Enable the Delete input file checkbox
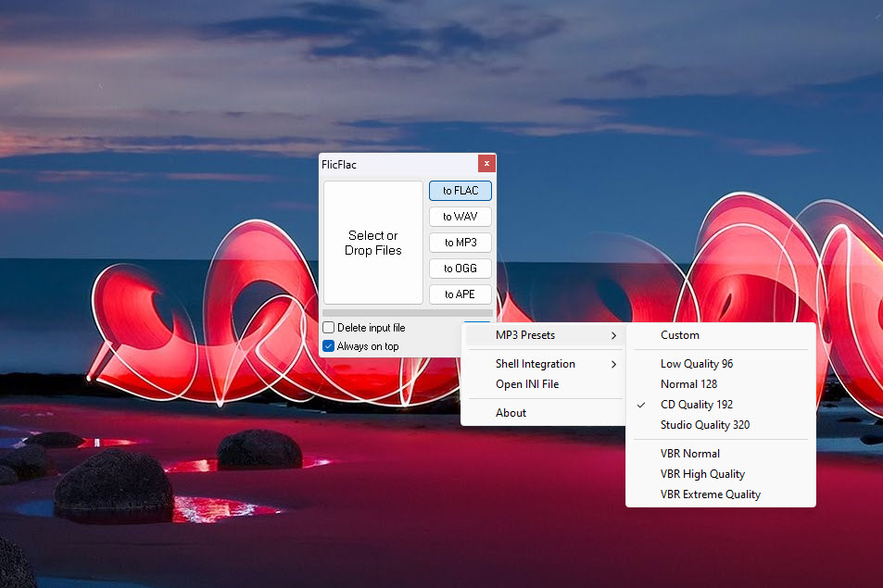This screenshot has width=883, height=588. [329, 328]
